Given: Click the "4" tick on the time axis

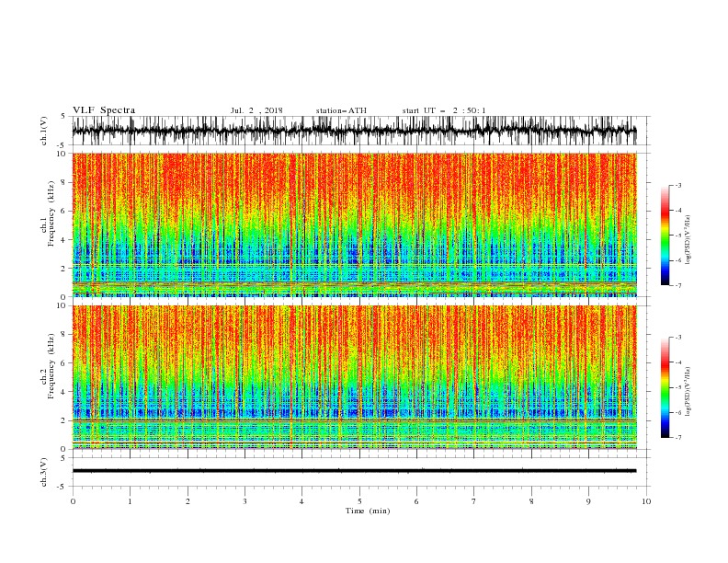Looking at the screenshot, I should (x=301, y=501).
